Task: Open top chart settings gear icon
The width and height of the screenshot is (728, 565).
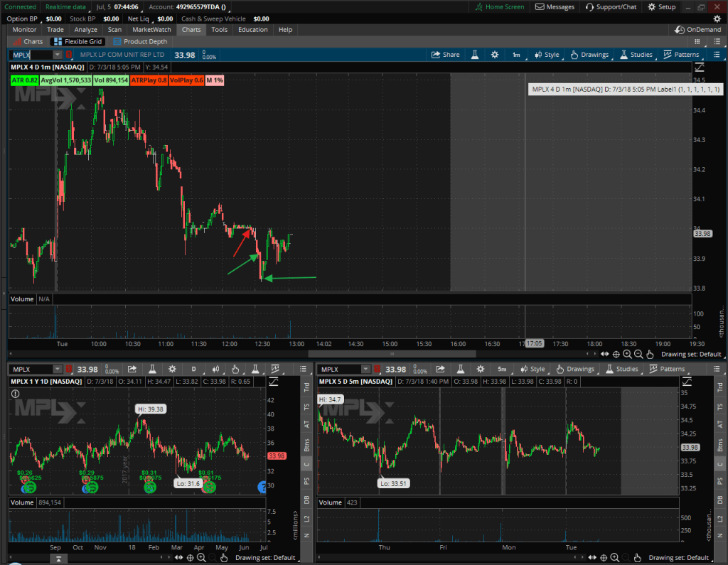Action: pos(494,55)
